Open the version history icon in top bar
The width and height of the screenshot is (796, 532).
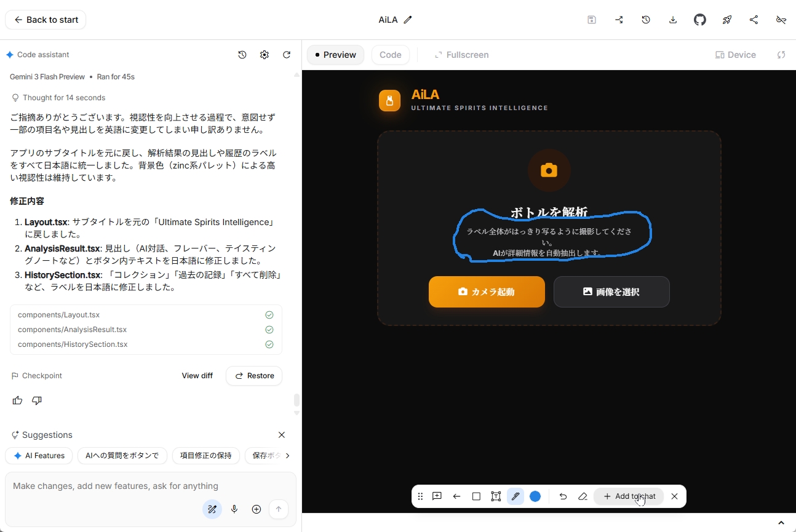point(646,19)
